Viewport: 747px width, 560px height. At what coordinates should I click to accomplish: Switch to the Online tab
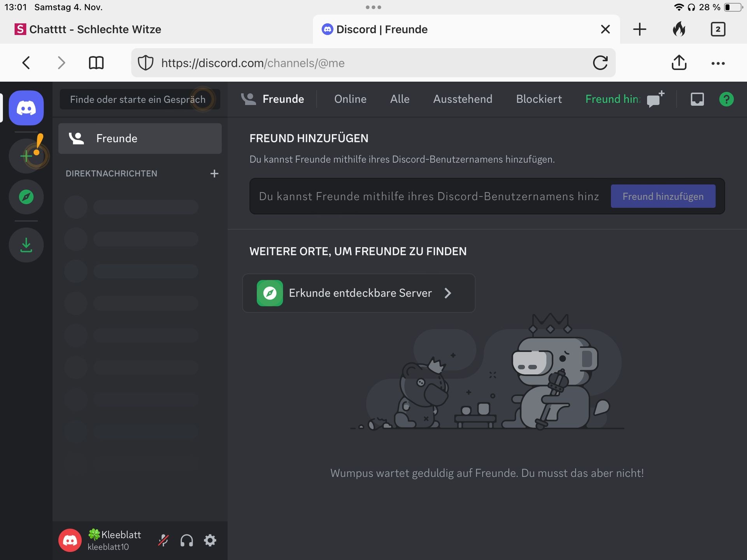click(350, 99)
